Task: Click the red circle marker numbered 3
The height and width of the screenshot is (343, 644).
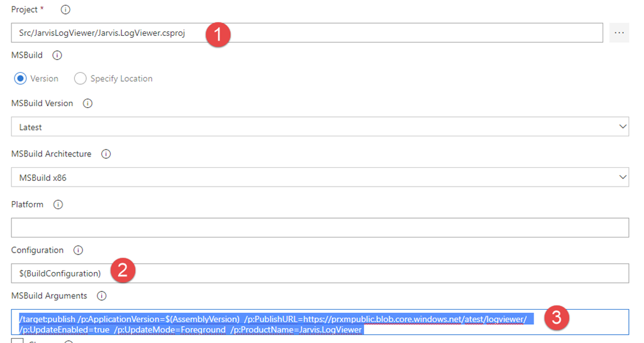Action: click(556, 317)
